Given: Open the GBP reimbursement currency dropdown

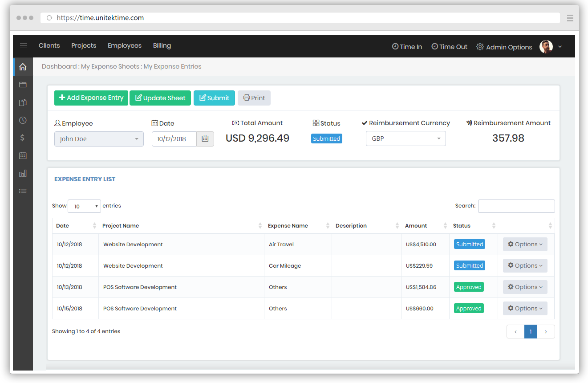Looking at the screenshot, I should point(406,139).
